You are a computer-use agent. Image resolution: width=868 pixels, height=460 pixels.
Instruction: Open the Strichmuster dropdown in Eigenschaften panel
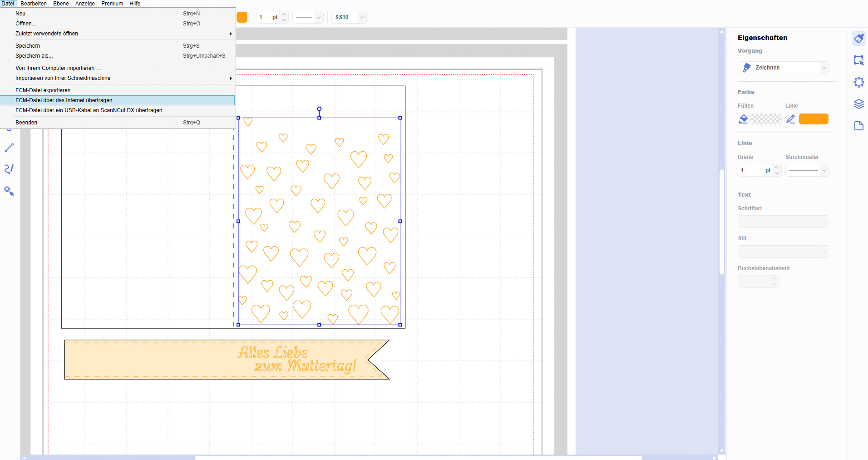click(807, 170)
